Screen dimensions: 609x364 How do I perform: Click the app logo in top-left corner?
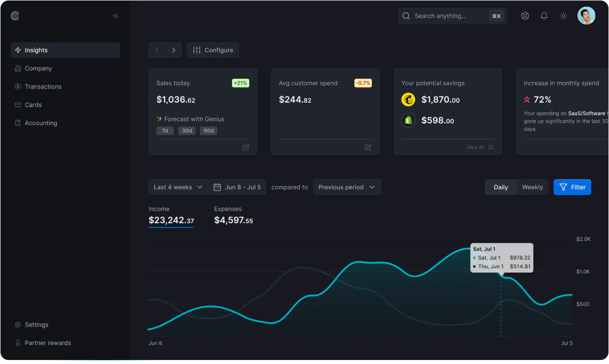click(15, 16)
